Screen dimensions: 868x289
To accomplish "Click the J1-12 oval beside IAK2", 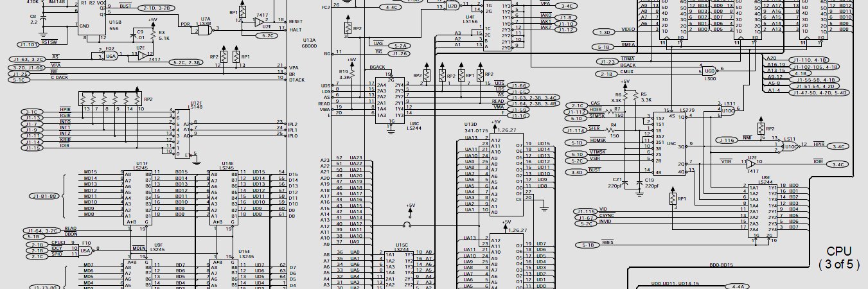I will point(566,30).
